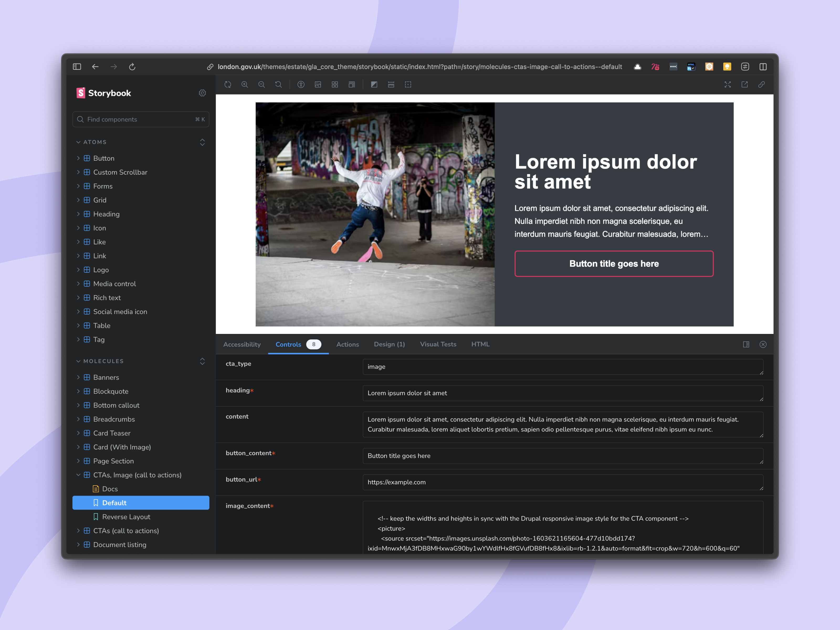Open the viewport size selector icon
840x630 pixels.
[x=352, y=85]
